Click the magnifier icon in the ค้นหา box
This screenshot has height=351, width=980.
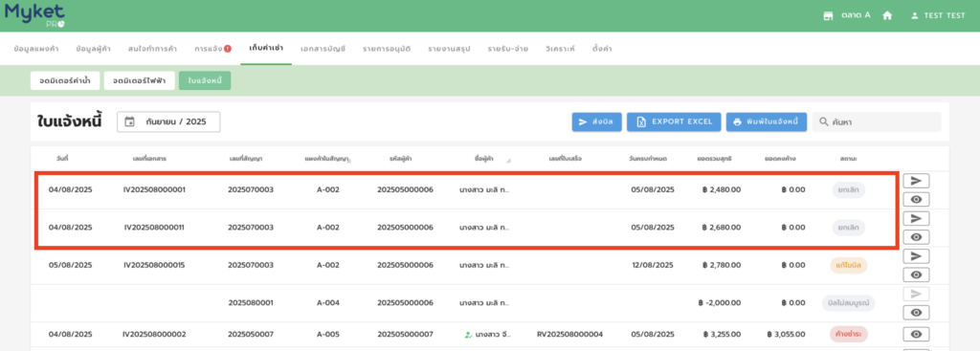[824, 121]
